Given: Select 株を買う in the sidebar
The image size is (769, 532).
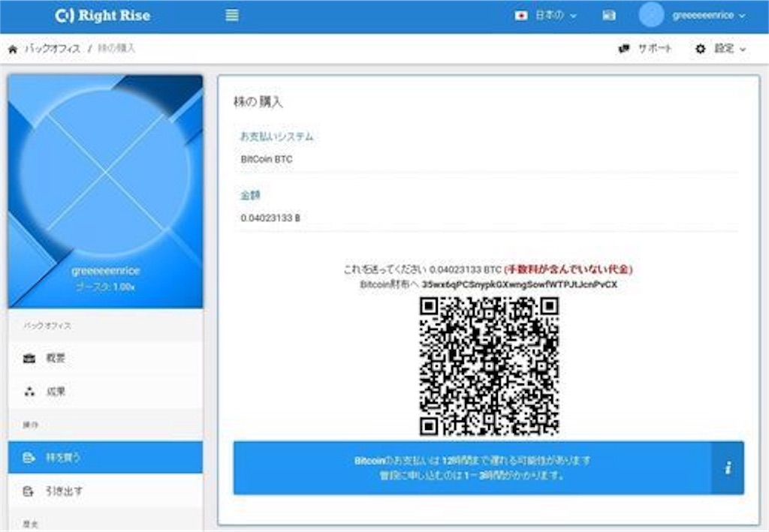Looking at the screenshot, I should point(105,458).
